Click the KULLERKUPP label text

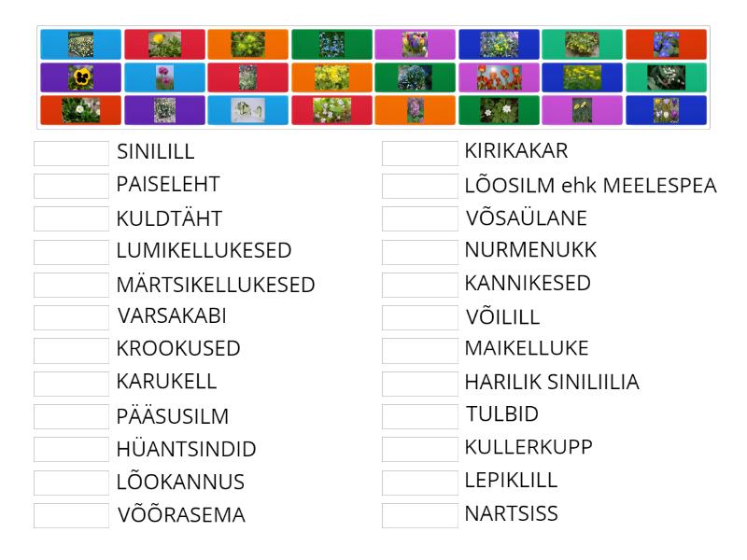point(529,447)
